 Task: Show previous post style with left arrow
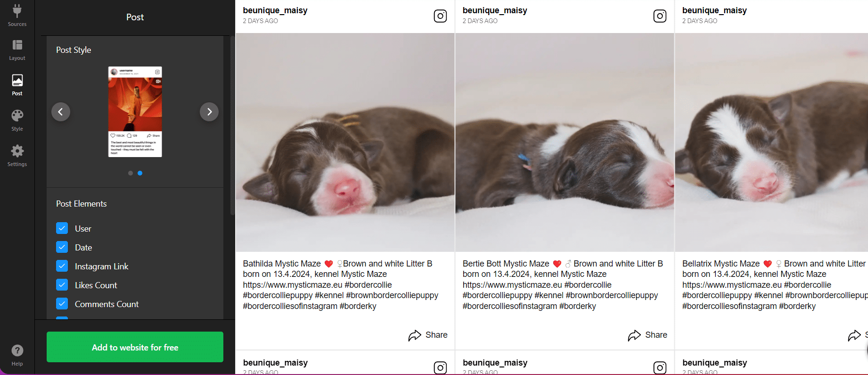tap(61, 112)
